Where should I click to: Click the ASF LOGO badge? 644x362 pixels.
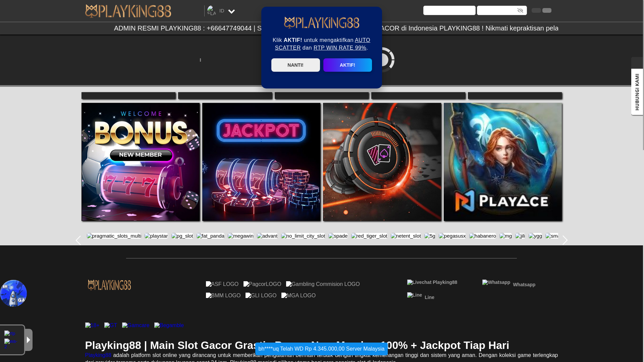[x=222, y=284]
